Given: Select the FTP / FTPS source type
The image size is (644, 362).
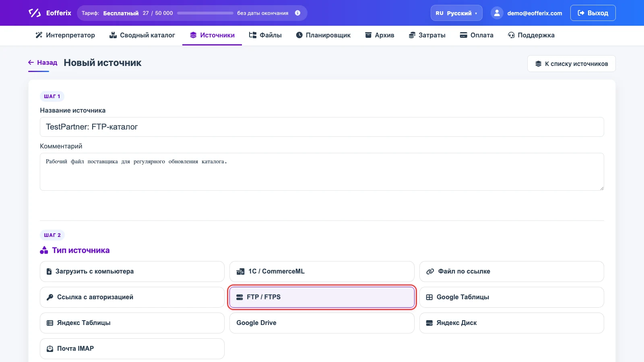Looking at the screenshot, I should tap(322, 297).
